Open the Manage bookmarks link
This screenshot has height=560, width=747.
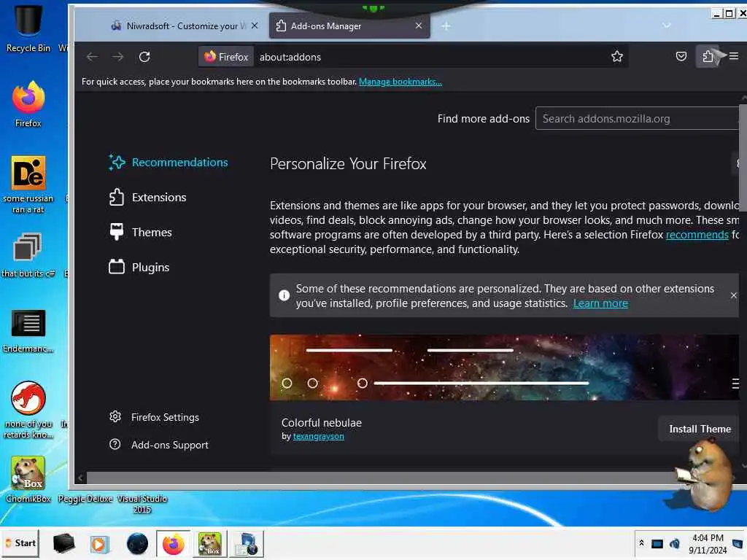coord(400,82)
